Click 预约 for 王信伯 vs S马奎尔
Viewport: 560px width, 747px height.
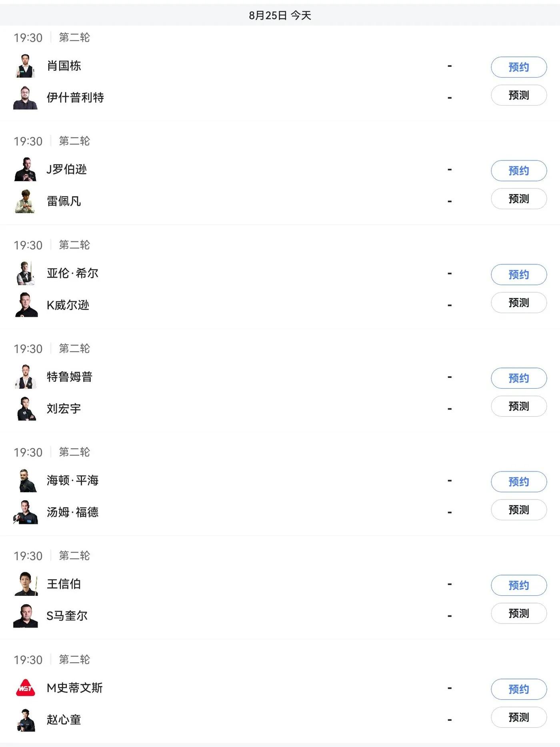click(x=519, y=585)
